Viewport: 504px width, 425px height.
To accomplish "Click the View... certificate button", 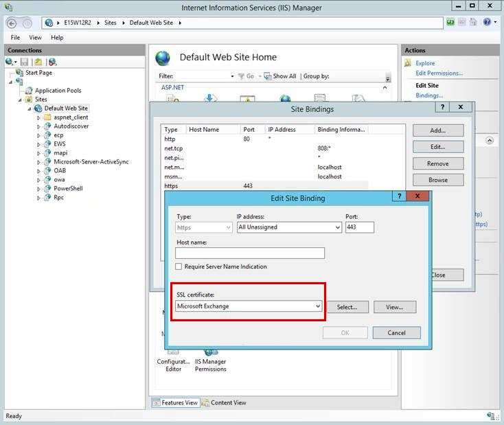I will click(x=395, y=307).
